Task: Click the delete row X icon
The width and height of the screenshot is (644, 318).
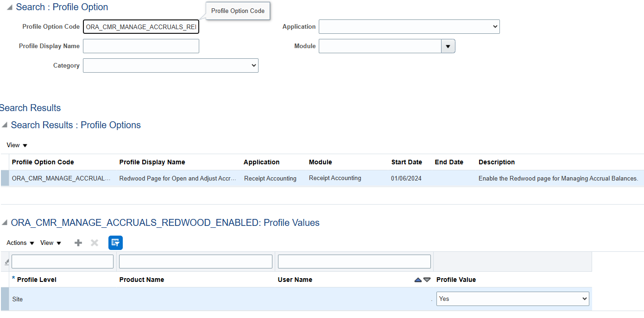Action: [x=95, y=243]
